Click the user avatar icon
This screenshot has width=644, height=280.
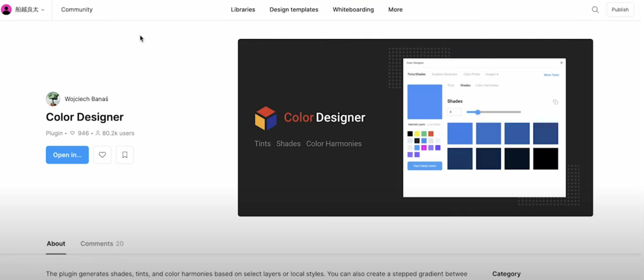click(6, 10)
